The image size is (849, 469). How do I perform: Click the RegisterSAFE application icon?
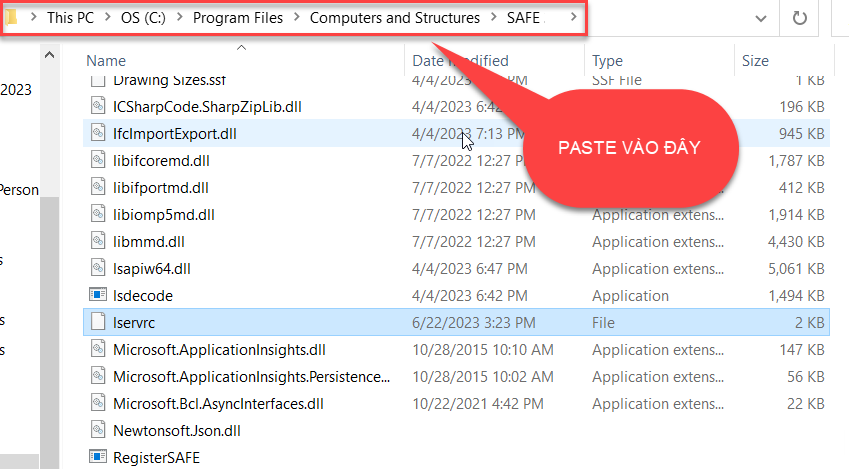(97, 457)
